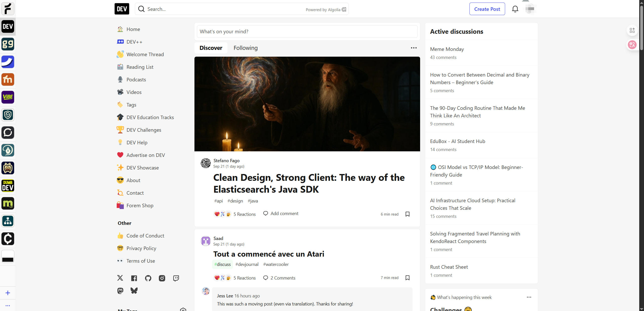Screen dimensions: 644x311
Task: Open the user avatar menu
Action: point(530,9)
